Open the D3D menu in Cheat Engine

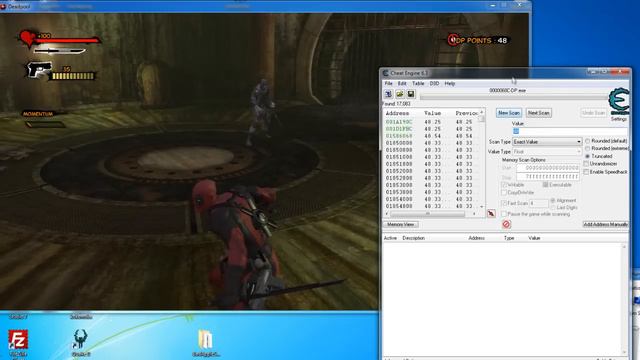434,83
